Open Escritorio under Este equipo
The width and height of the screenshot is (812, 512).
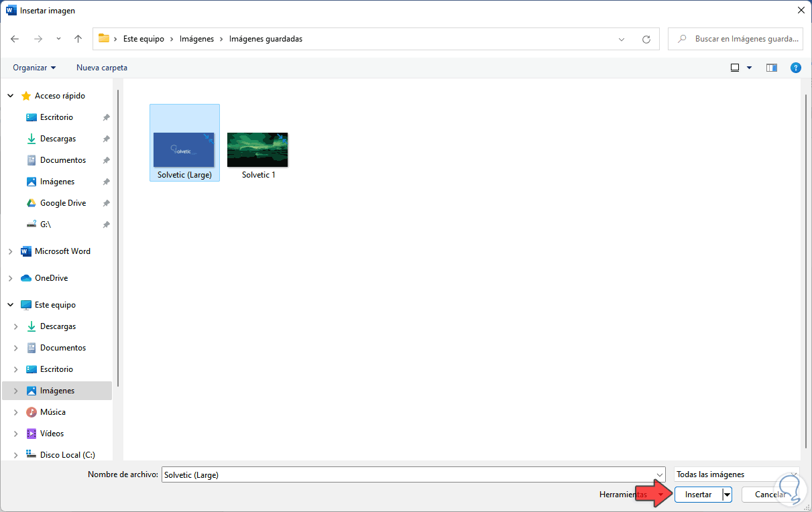(56, 369)
